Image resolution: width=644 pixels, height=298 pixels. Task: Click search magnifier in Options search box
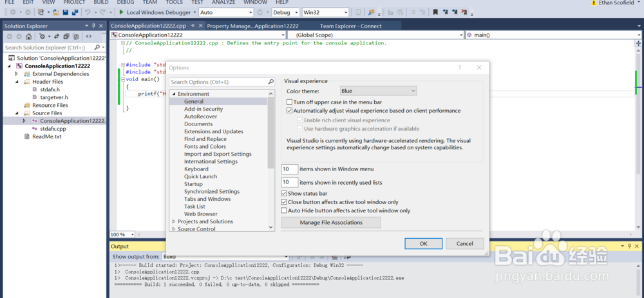[x=270, y=82]
